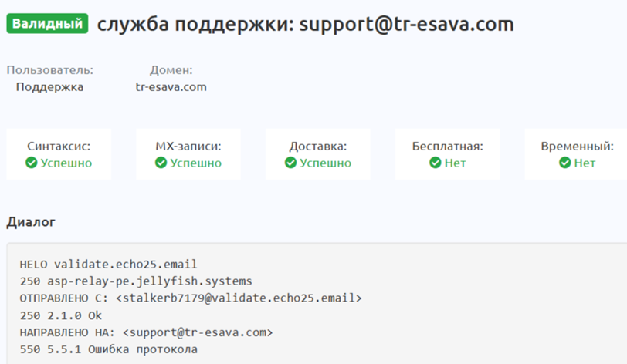
Task: Click the stalkerb7179 sender address line
Action: click(x=191, y=298)
